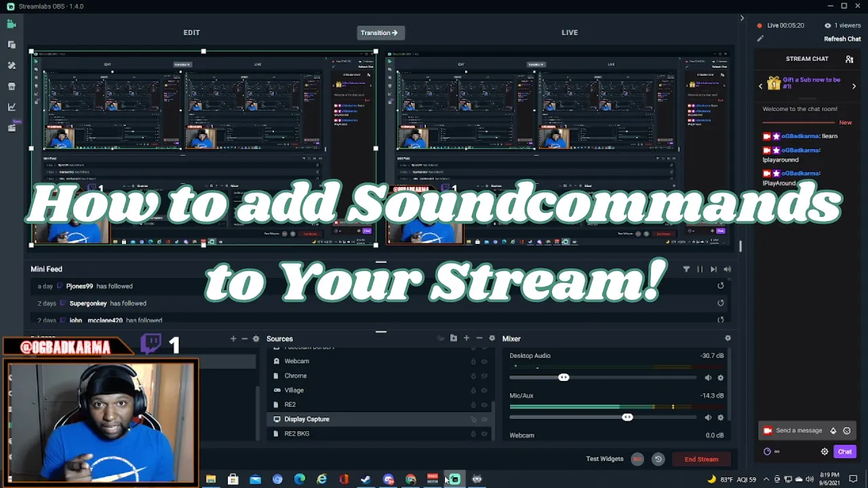Open the Themes icon in left sidebar
Image resolution: width=868 pixels, height=488 pixels.
pyautogui.click(x=12, y=66)
